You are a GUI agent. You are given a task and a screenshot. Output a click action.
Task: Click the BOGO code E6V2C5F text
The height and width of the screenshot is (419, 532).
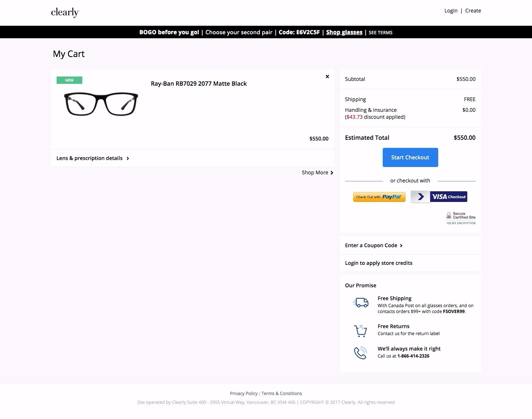[x=299, y=32]
